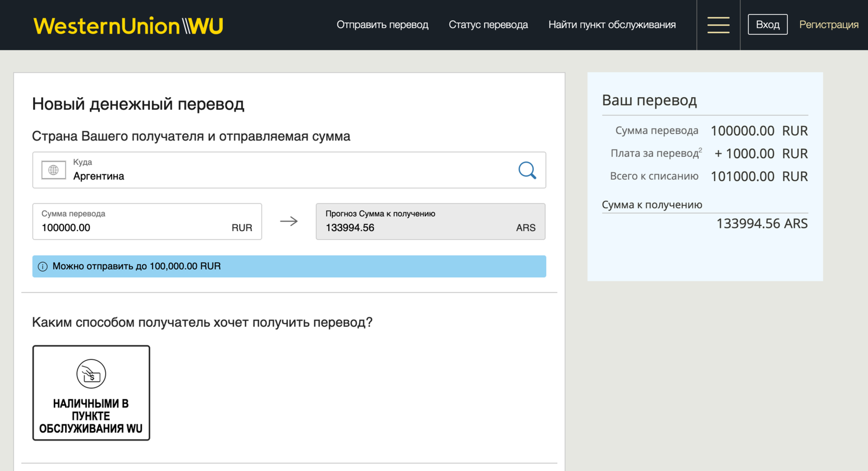Click the Сумма к получению summary label
Image resolution: width=868 pixels, height=471 pixels.
(x=652, y=205)
